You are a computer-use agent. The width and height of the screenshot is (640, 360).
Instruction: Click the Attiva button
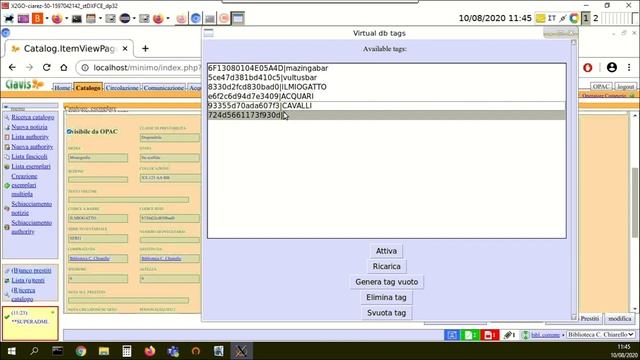pyautogui.click(x=386, y=251)
